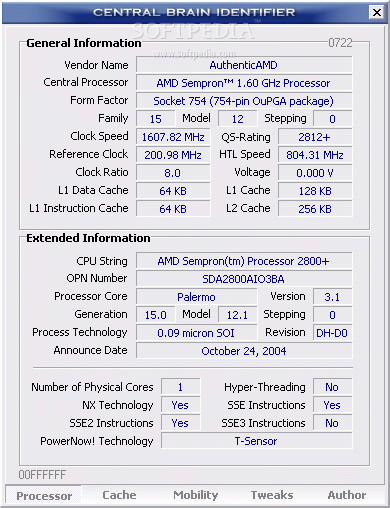Viewport: 390px width, 508px height.
Task: Click the Generation value 15.0
Action: [x=156, y=315]
